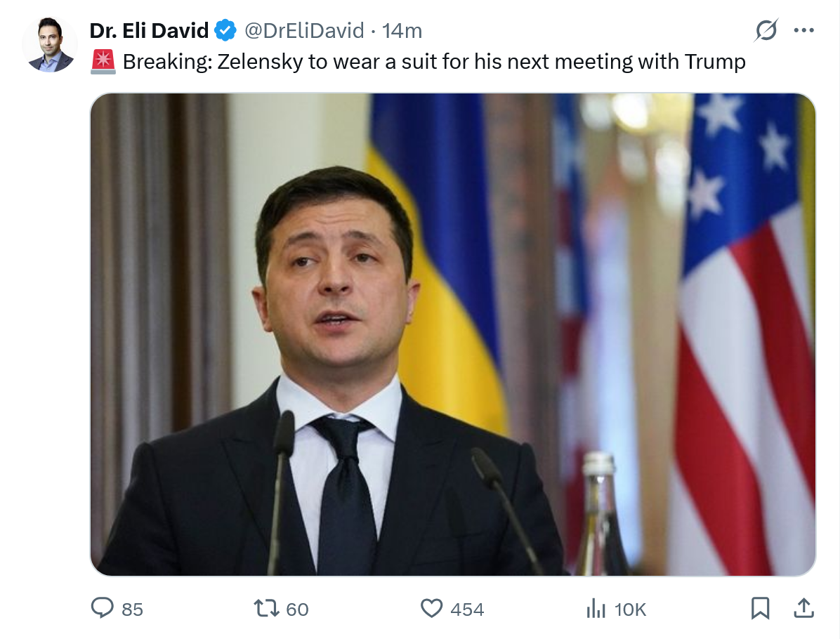The height and width of the screenshot is (639, 840).
Task: Like the tweet with the heart icon
Action: (x=431, y=608)
